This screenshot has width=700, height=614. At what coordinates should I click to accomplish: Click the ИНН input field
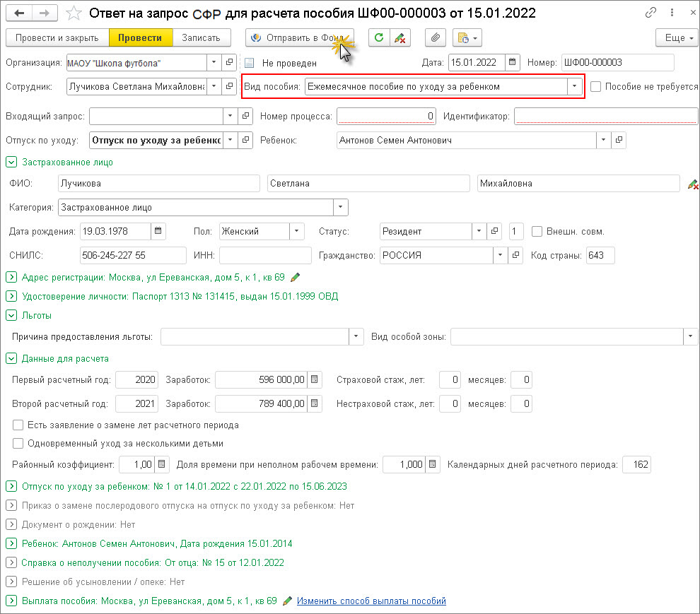click(265, 255)
